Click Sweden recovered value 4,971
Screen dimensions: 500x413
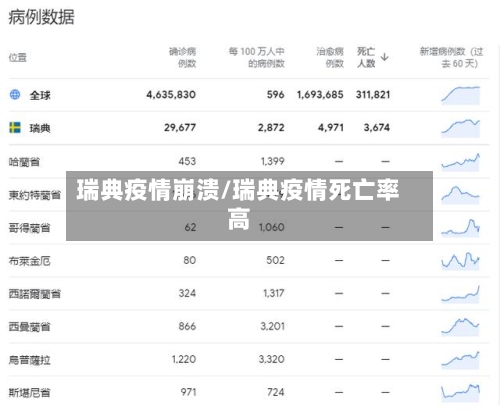pos(331,128)
